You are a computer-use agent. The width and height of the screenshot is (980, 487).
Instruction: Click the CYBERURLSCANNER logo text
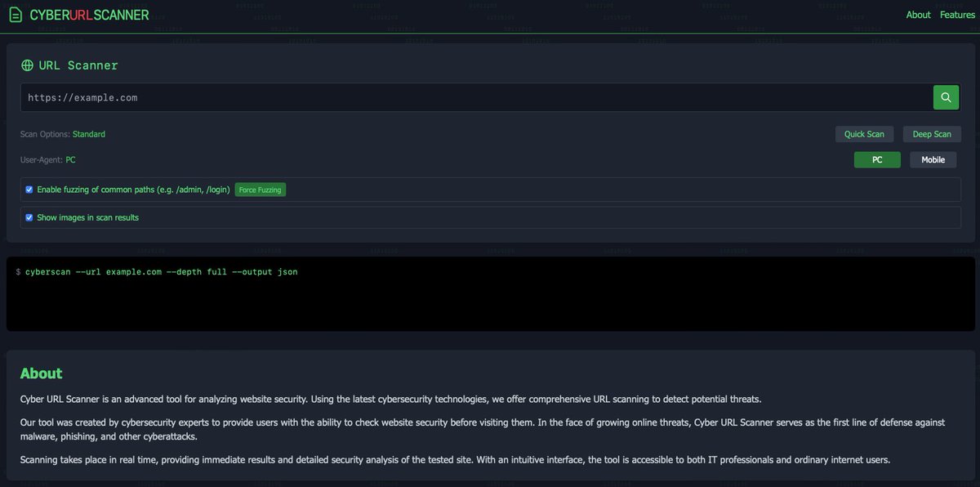click(89, 14)
